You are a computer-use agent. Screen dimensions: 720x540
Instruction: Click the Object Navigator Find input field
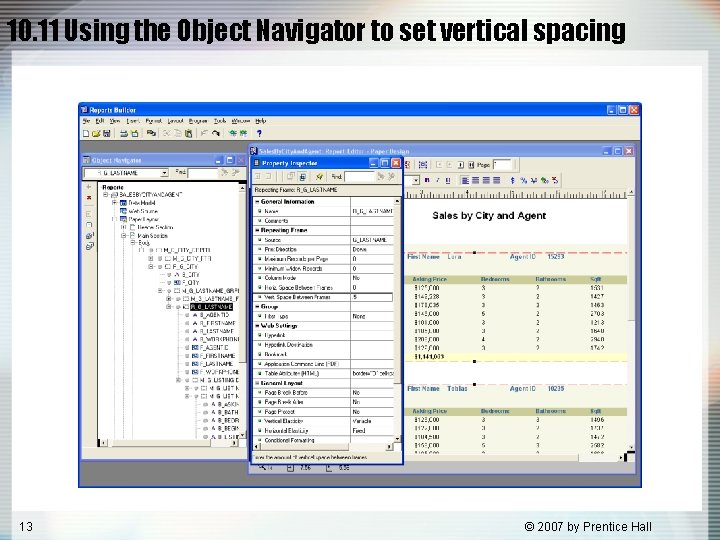coord(202,173)
